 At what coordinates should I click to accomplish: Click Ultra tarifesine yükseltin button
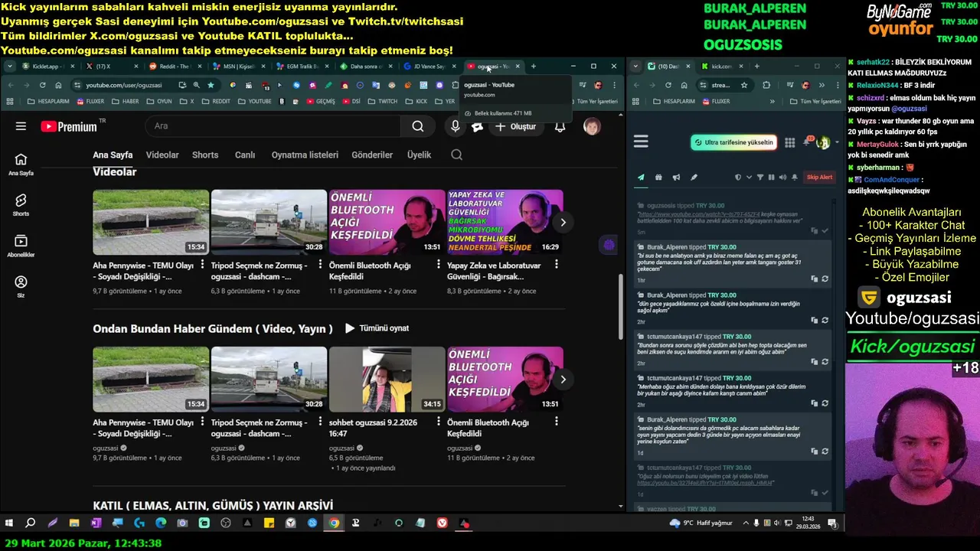pos(733,142)
